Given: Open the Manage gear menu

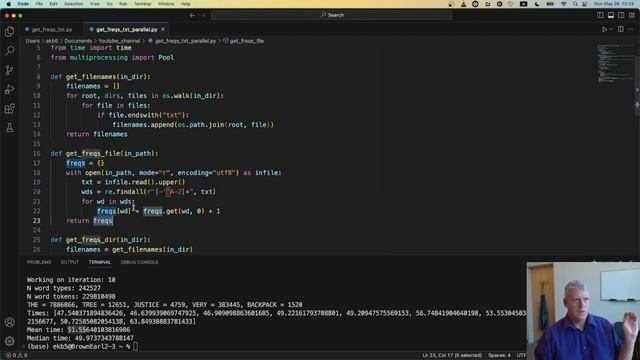Looking at the screenshot, I should [9, 341].
